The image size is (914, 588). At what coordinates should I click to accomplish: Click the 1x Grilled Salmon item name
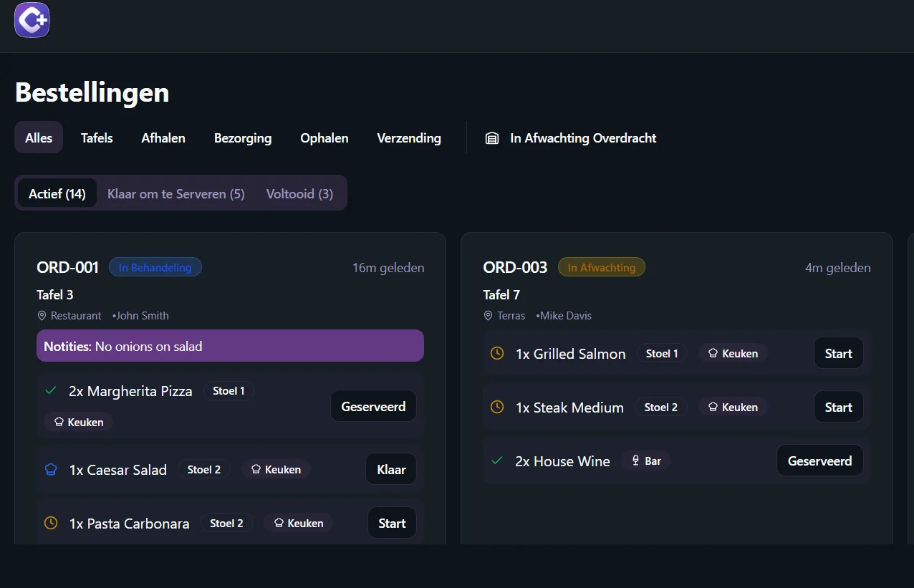(571, 354)
